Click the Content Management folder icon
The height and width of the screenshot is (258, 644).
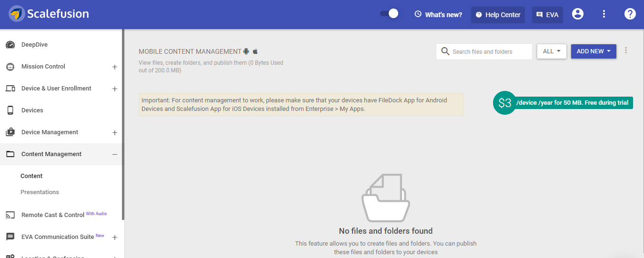coord(10,154)
